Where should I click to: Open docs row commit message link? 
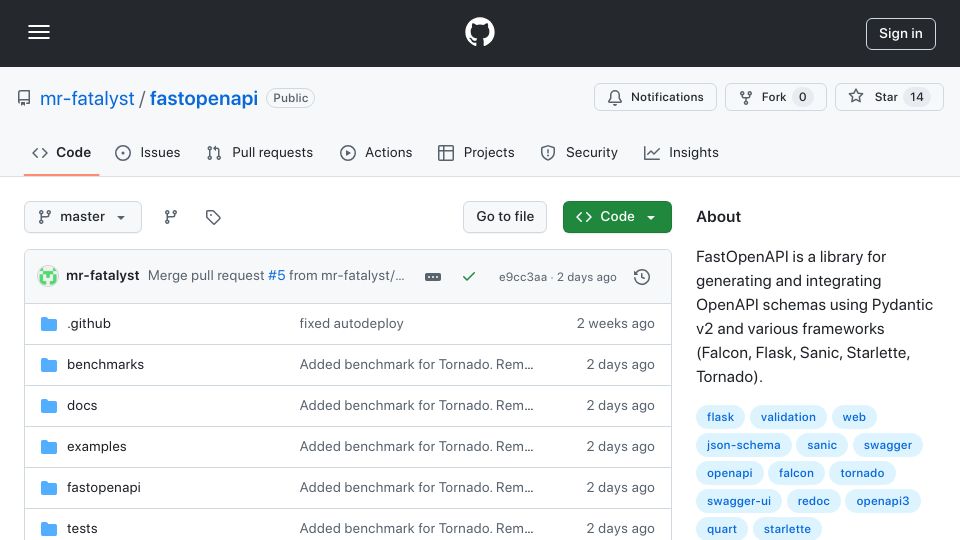tap(416, 405)
